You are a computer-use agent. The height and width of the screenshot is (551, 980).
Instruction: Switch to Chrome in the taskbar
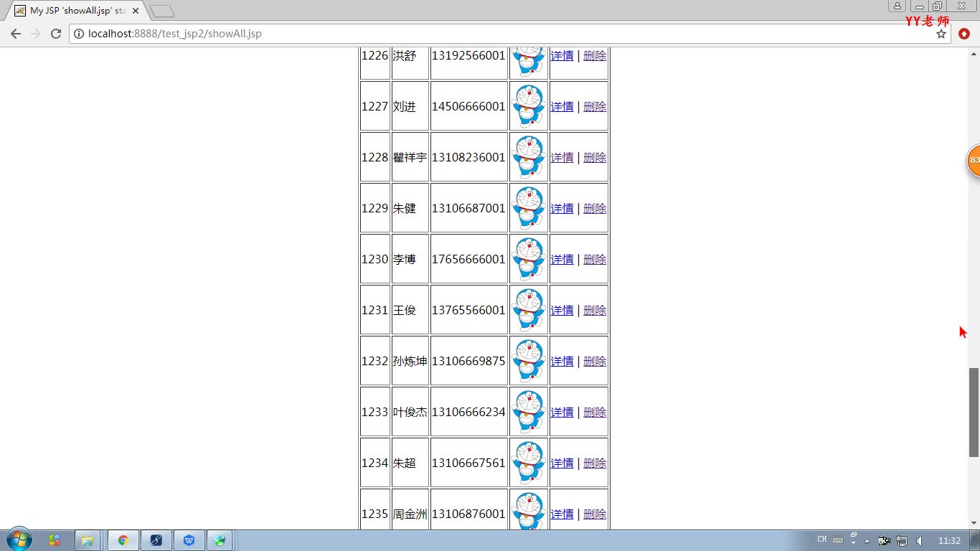(123, 540)
